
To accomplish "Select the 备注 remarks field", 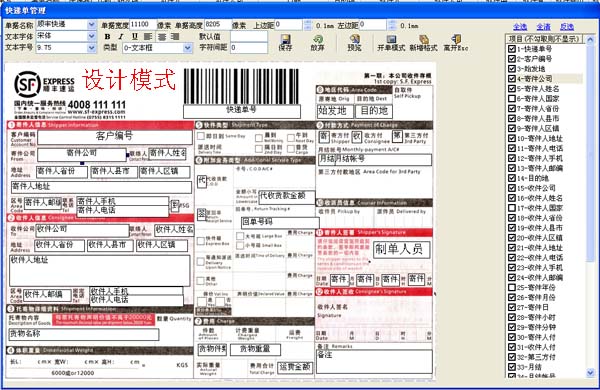I will [x=374, y=361].
